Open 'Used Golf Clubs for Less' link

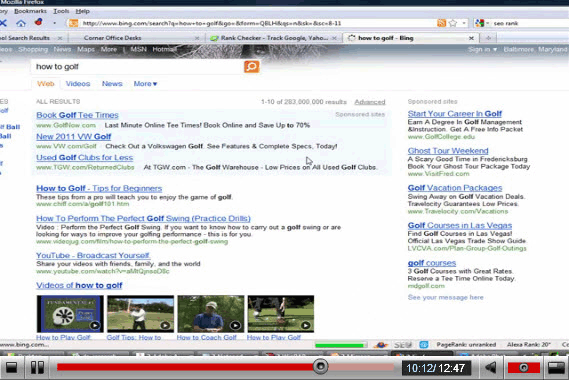pos(84,157)
